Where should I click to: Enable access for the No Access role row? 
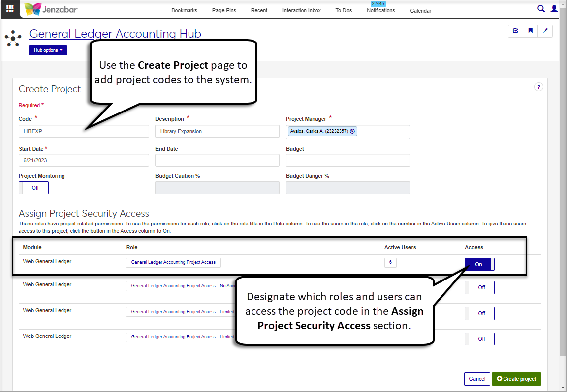coord(479,287)
